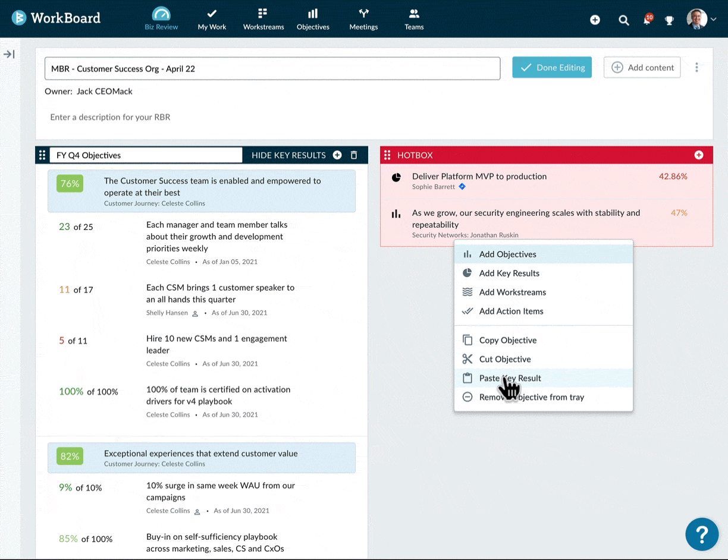Open the three-dot more options menu
The height and width of the screenshot is (560, 728).
coord(696,68)
